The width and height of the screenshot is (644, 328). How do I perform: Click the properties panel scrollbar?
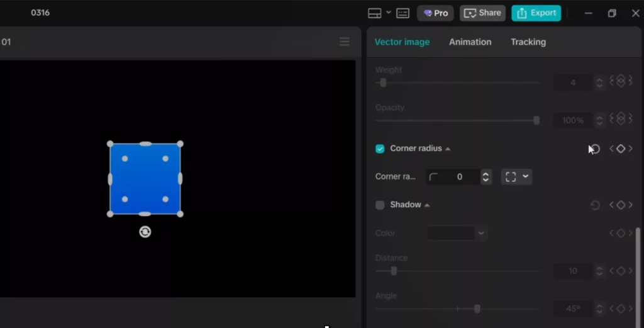tap(638, 278)
